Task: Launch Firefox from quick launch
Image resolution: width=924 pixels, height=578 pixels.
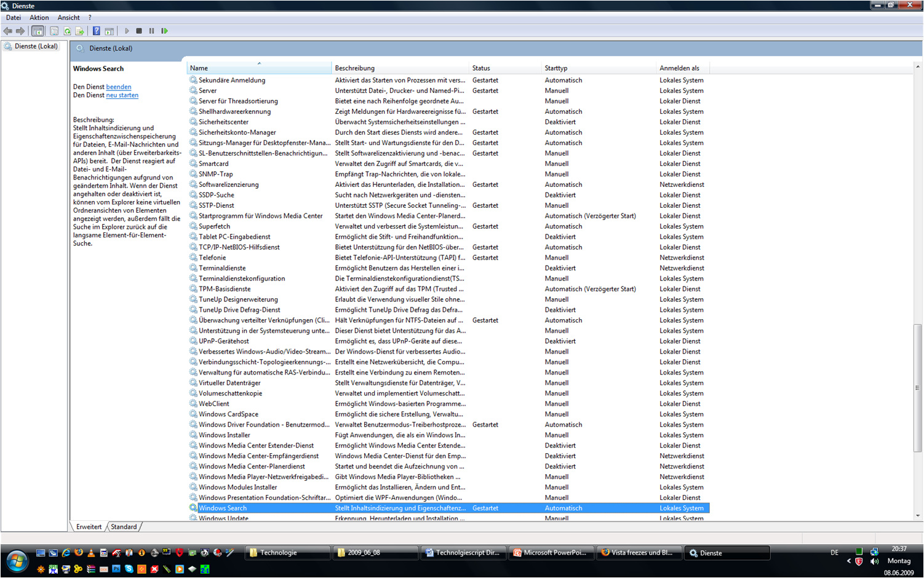Action: (x=79, y=553)
